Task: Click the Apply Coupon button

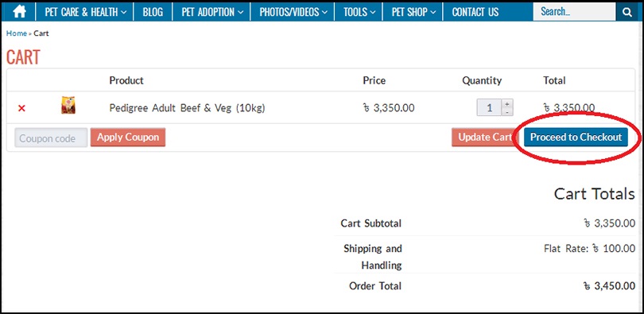Action: [128, 137]
